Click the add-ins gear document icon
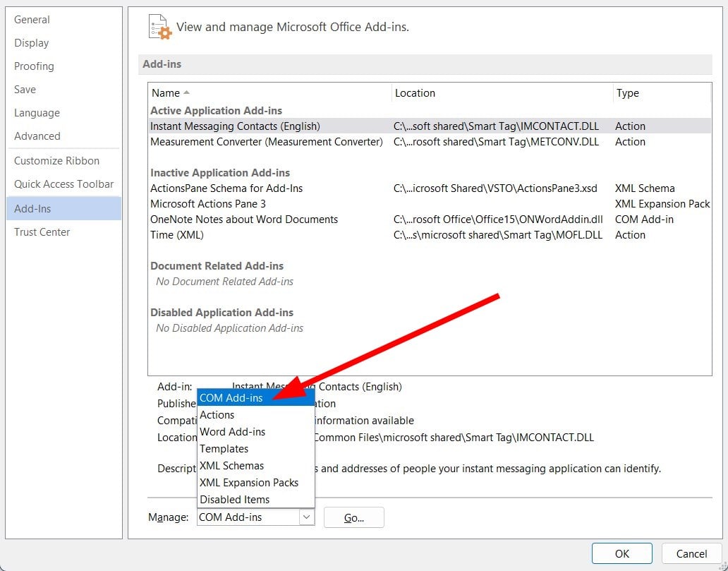This screenshot has width=728, height=571. coord(159,28)
